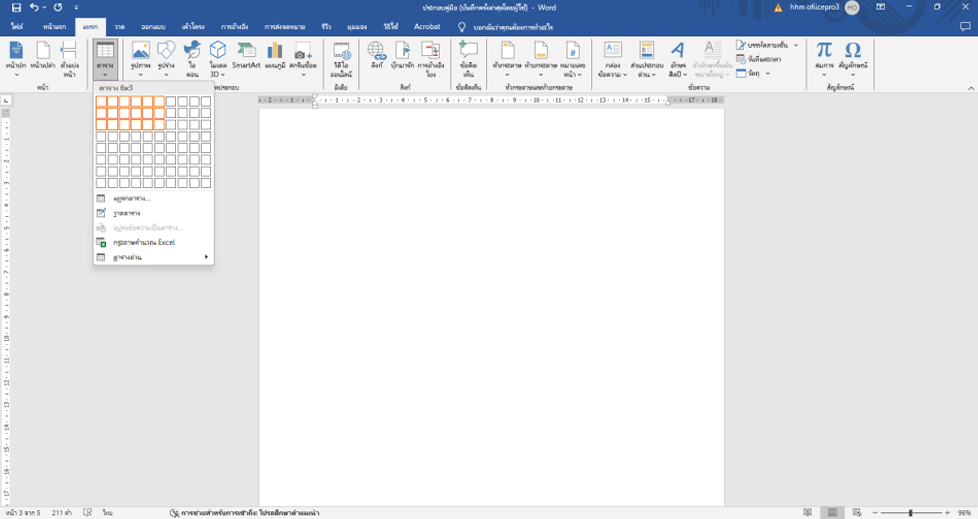Click the SmartArt icon in the ribbon
The height and width of the screenshot is (519, 978).
(246, 56)
